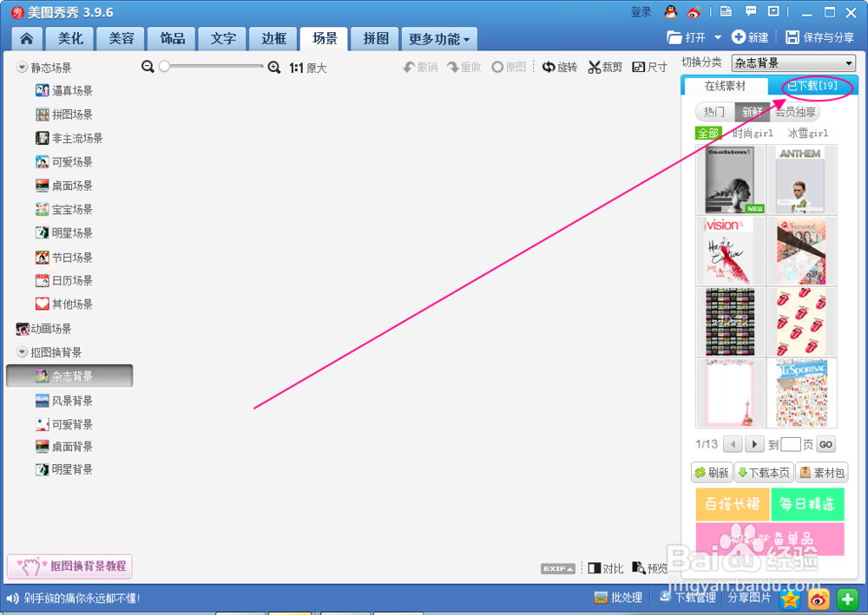Click 保存与分享 save and share
Image resolution: width=868 pixels, height=615 pixels.
tap(820, 37)
